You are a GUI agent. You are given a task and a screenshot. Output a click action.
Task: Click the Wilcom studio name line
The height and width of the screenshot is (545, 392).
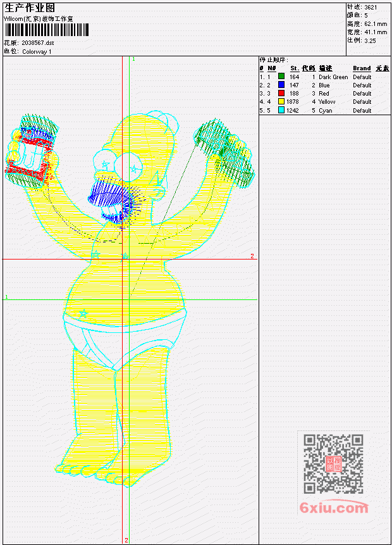[39, 19]
